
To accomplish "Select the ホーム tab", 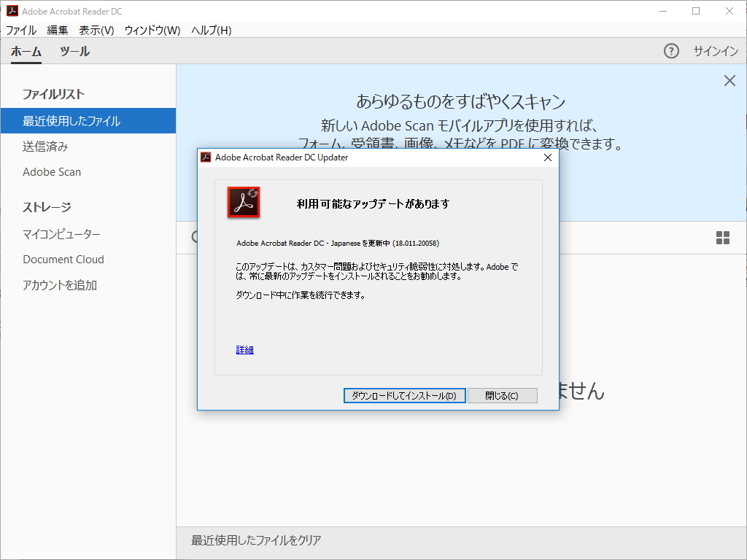I will coord(26,52).
